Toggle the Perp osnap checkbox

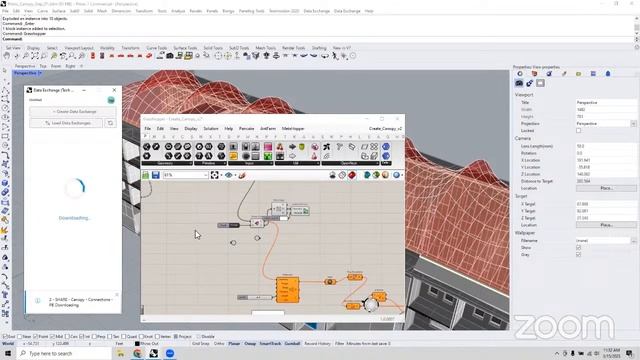point(94,337)
